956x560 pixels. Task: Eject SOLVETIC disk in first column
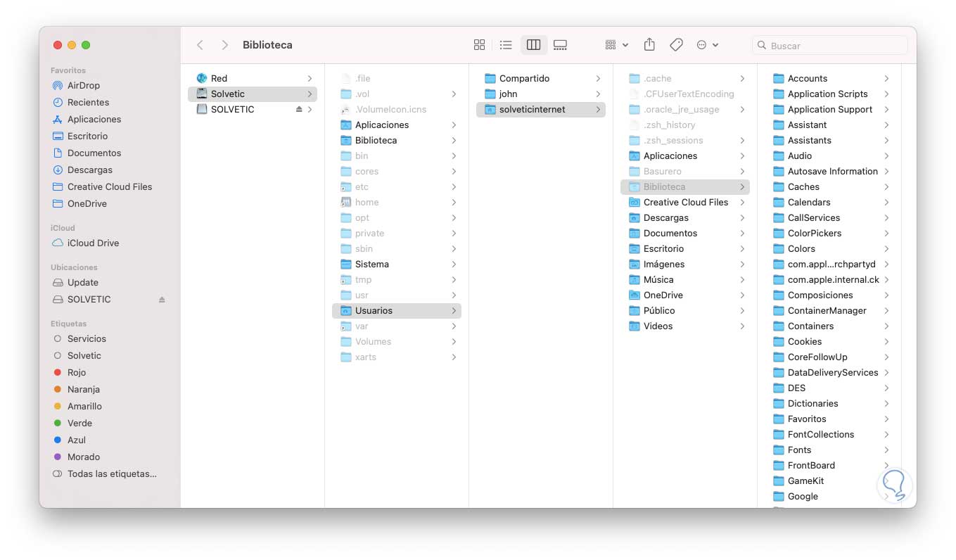click(299, 109)
